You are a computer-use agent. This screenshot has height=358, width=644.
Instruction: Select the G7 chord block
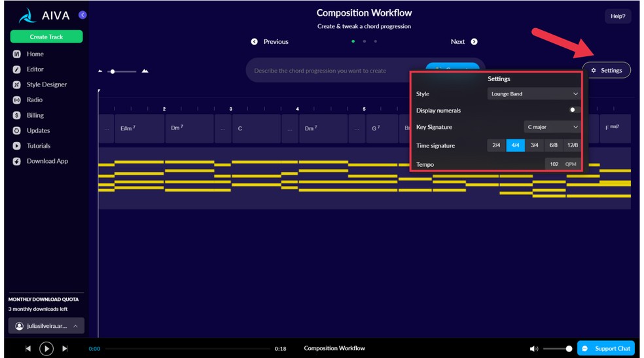coord(382,128)
